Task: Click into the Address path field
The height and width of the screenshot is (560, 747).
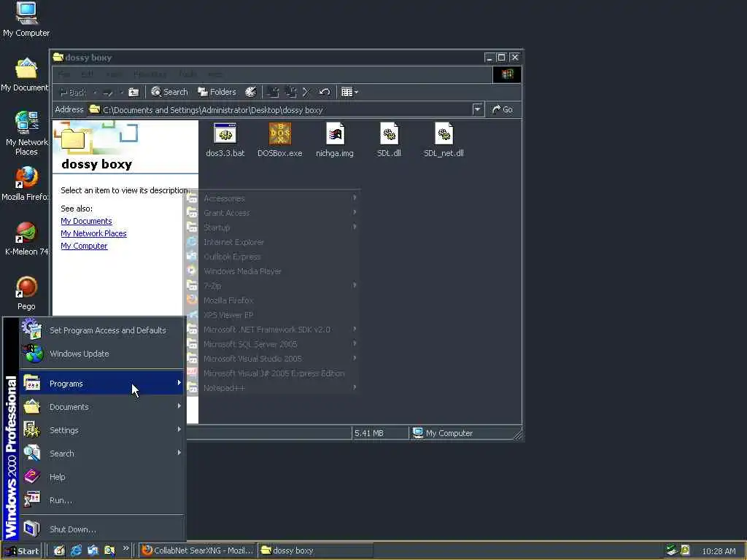Action: (286, 110)
